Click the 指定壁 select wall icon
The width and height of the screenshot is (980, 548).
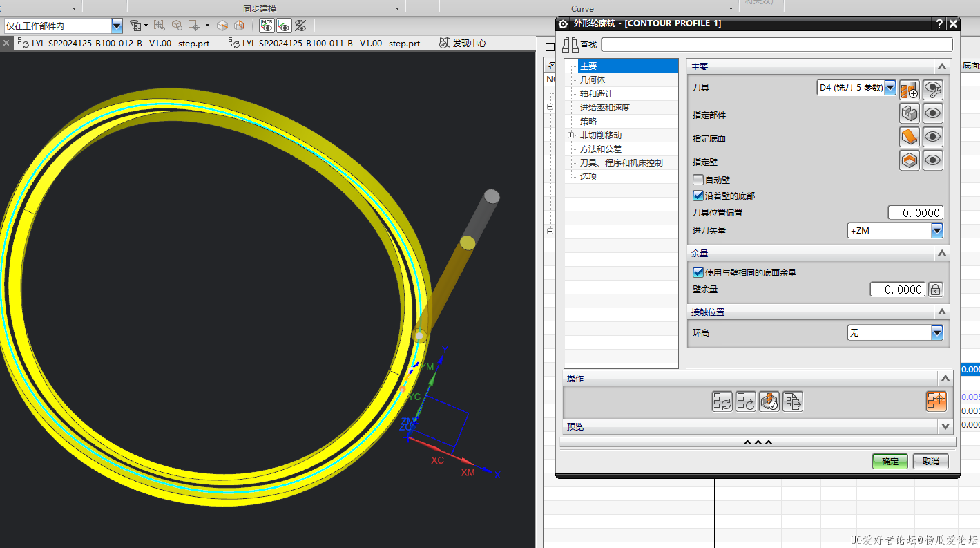tap(910, 160)
